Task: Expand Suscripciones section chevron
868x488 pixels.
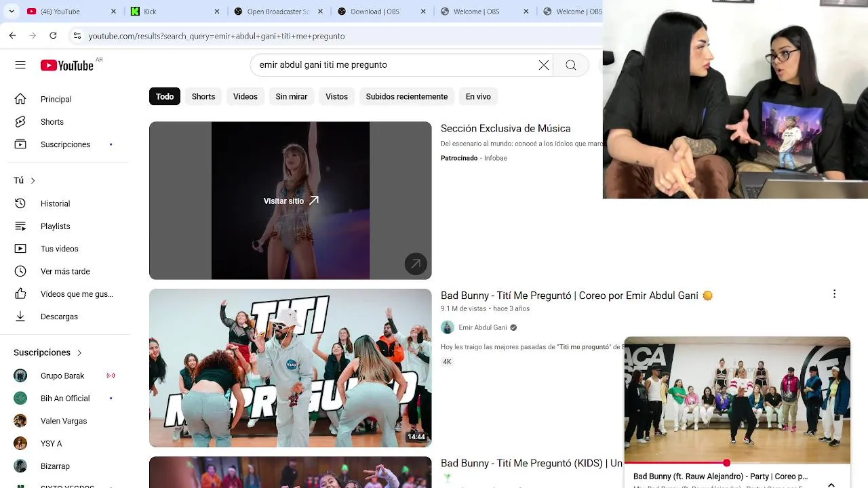Action: pyautogui.click(x=79, y=352)
